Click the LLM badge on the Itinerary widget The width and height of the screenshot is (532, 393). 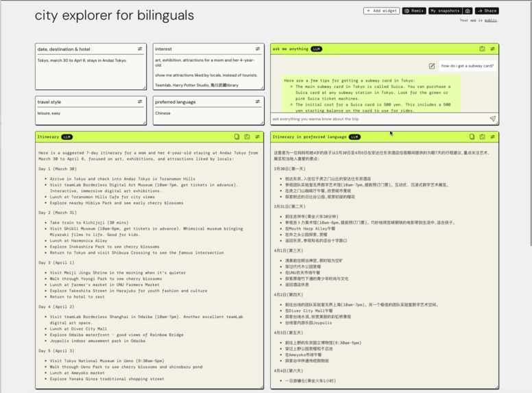click(66, 136)
